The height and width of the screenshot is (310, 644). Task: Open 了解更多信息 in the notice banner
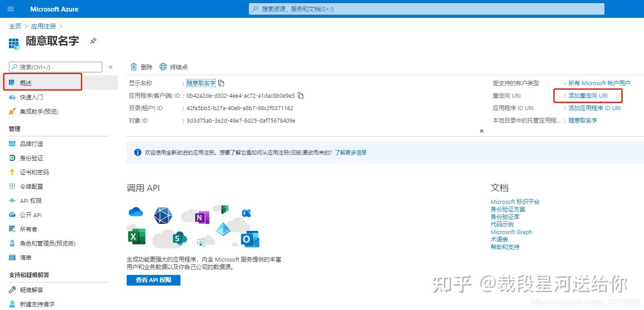point(352,152)
